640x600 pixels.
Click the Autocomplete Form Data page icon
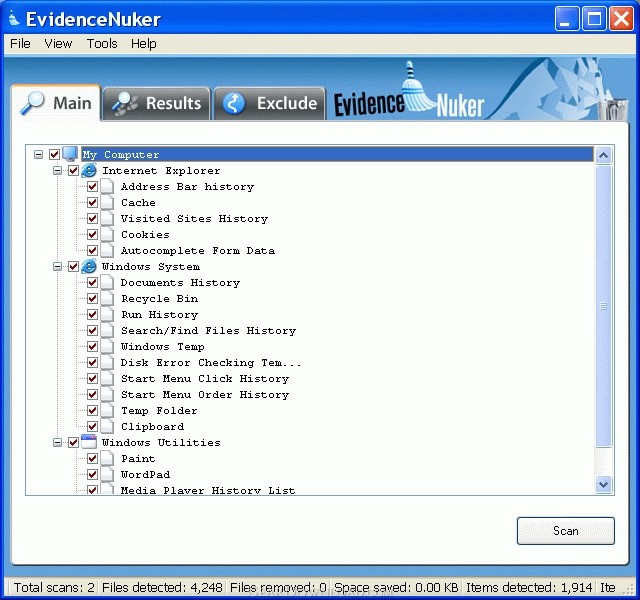click(107, 250)
